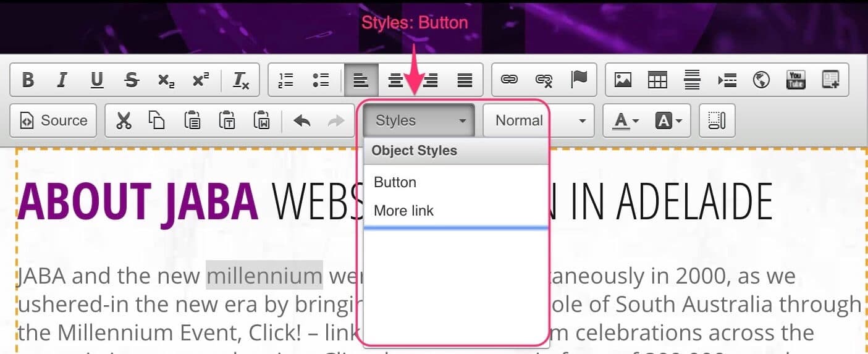The height and width of the screenshot is (354, 868).
Task: Close the Styles dropdown
Action: click(x=419, y=120)
